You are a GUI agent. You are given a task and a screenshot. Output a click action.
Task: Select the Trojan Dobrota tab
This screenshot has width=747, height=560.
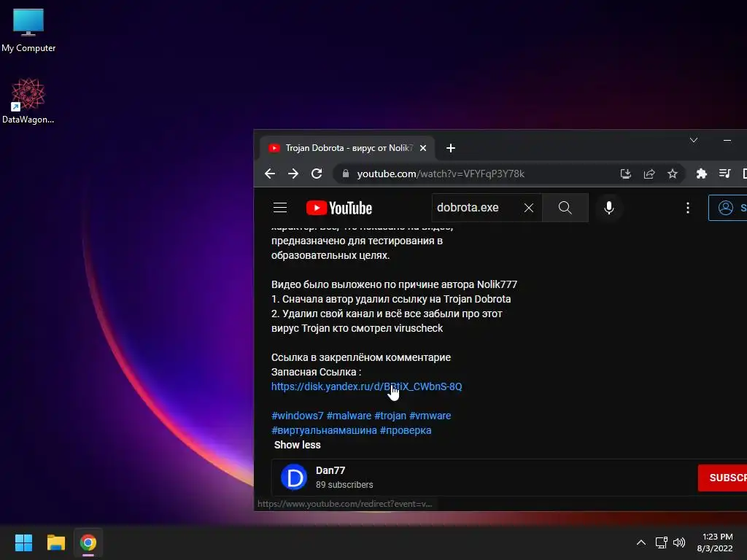(x=347, y=148)
